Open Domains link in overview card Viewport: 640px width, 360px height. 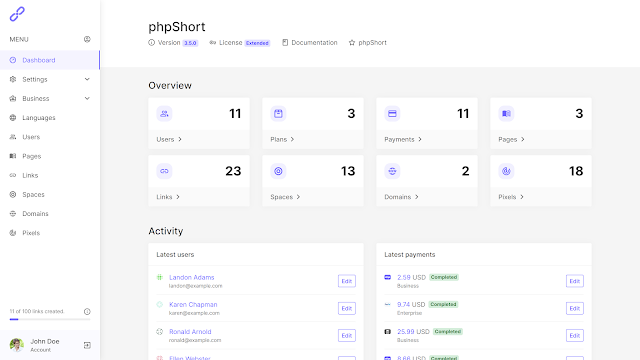click(402, 197)
